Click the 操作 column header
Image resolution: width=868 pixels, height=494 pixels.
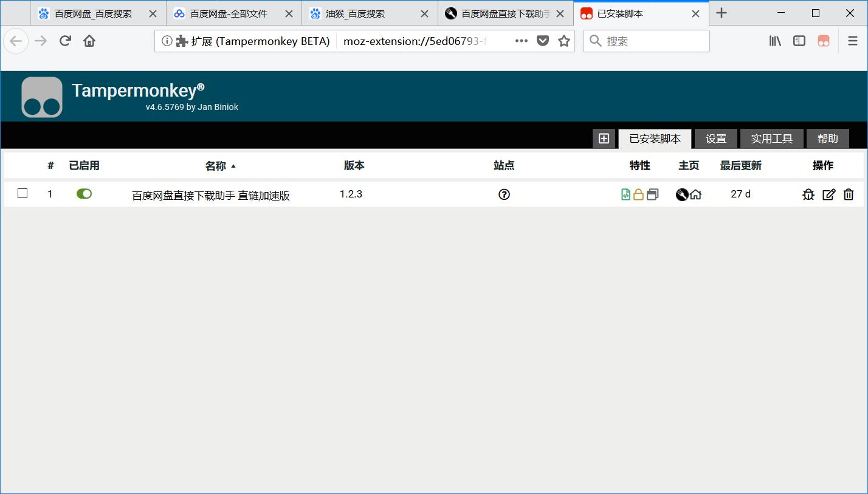click(823, 165)
